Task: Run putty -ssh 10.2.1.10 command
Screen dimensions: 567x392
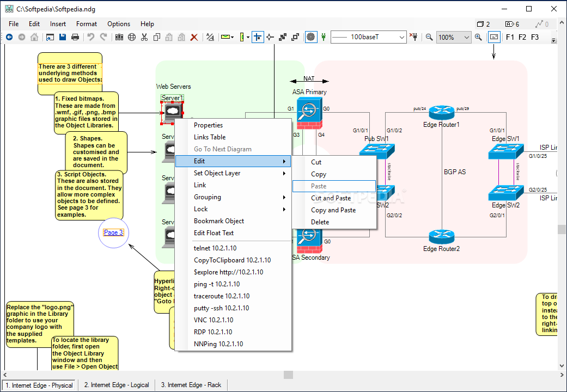Action: (233, 308)
